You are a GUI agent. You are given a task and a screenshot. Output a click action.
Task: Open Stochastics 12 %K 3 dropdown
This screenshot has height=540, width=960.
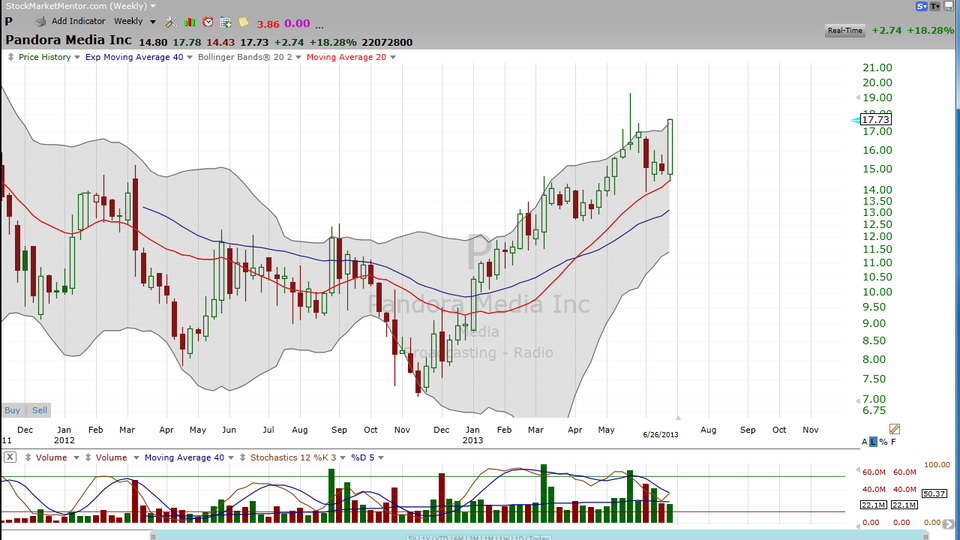(x=342, y=458)
